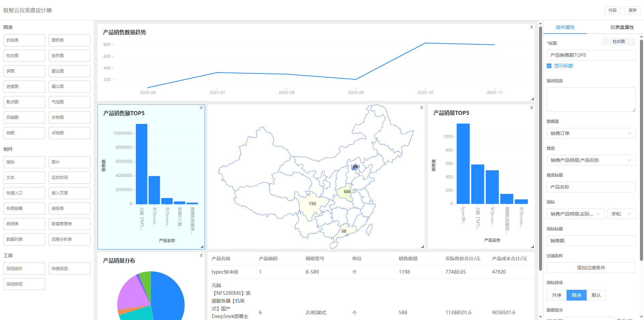Close the 产品销售数量趋势 chart panel

pyautogui.click(x=531, y=27)
